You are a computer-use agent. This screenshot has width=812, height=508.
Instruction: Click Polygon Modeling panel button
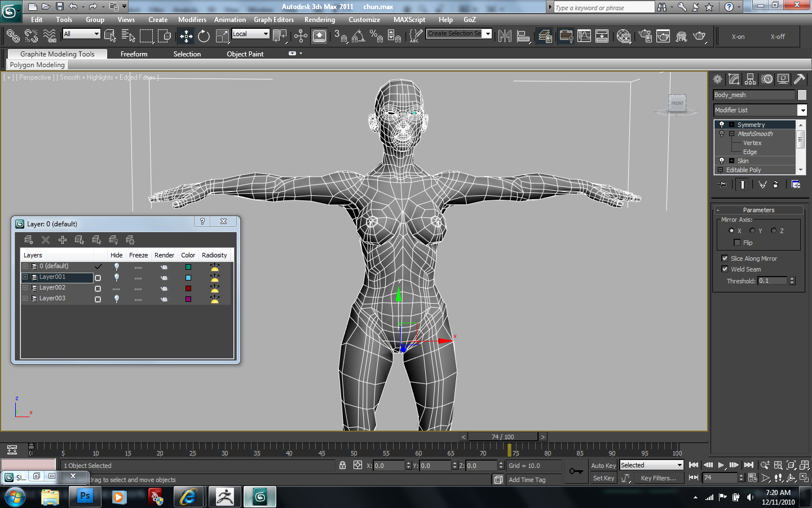(37, 65)
